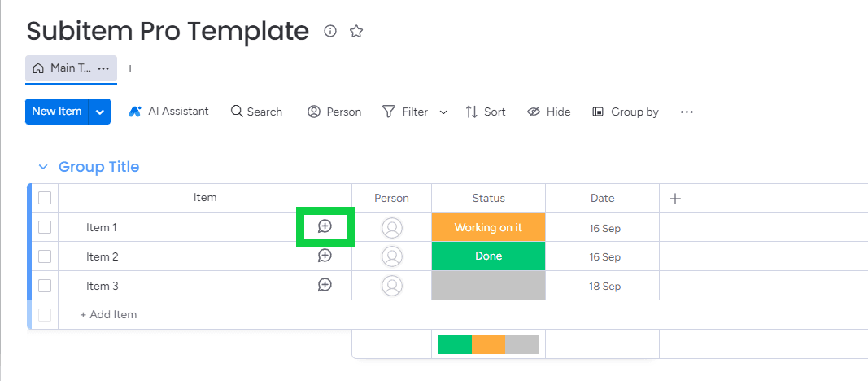Viewport: 868px width, 381px height.
Task: Open updates conversation for Item 3
Action: (x=325, y=285)
